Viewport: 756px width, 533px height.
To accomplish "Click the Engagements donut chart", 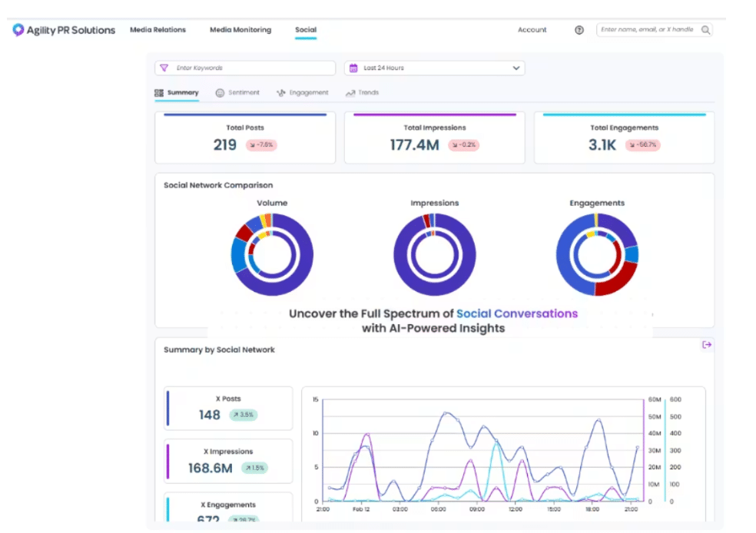I will 597,254.
